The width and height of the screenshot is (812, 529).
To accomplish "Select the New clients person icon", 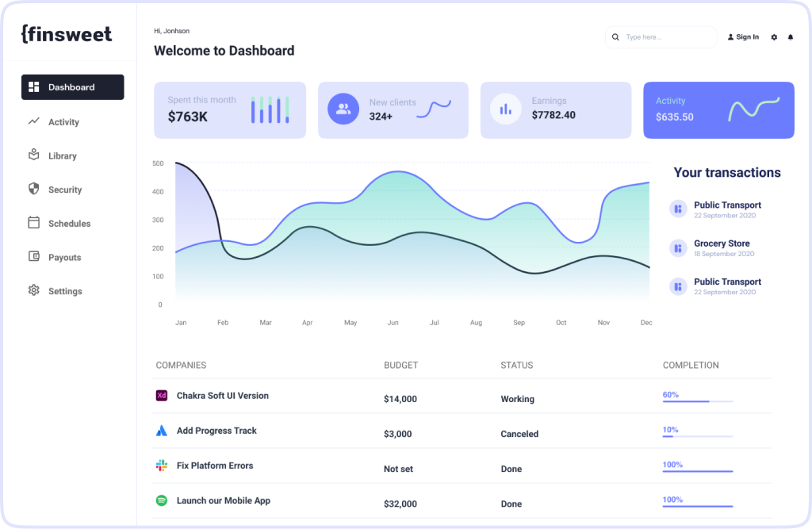I will pos(343,109).
